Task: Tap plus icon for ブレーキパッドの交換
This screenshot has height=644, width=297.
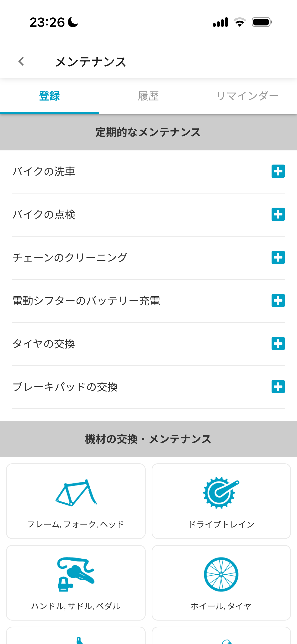Action: (278, 387)
